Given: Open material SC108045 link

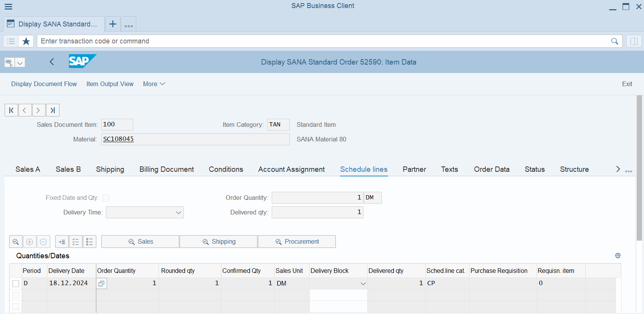Looking at the screenshot, I should (x=118, y=139).
